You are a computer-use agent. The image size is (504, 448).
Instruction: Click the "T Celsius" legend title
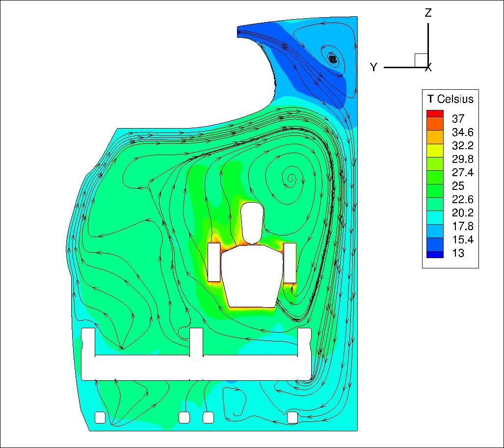coord(451,99)
